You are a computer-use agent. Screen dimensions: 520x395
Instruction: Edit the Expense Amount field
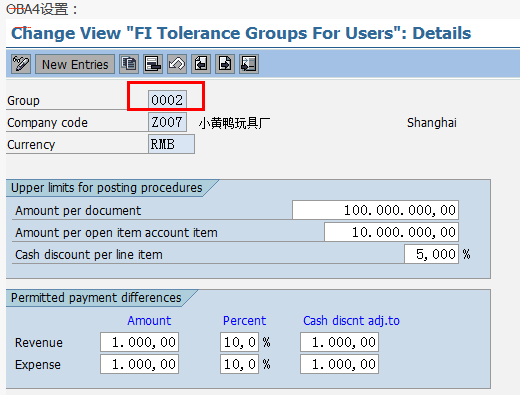click(139, 364)
